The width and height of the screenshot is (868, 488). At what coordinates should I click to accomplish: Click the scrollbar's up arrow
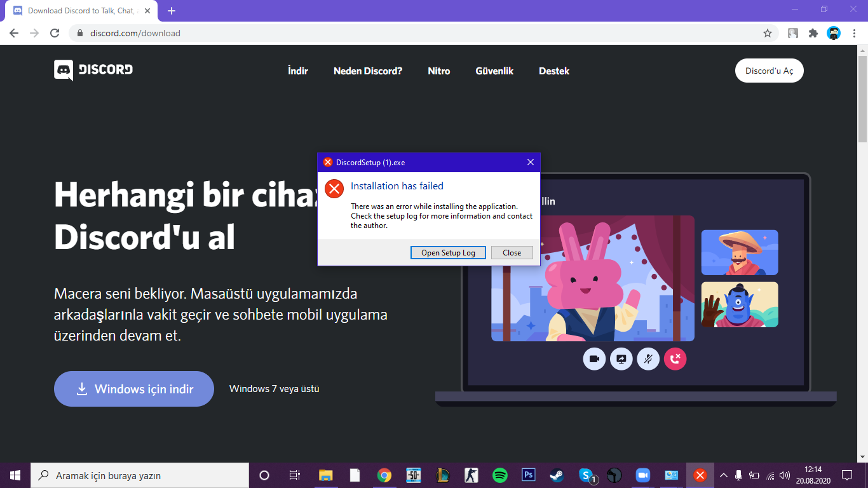pos(862,50)
